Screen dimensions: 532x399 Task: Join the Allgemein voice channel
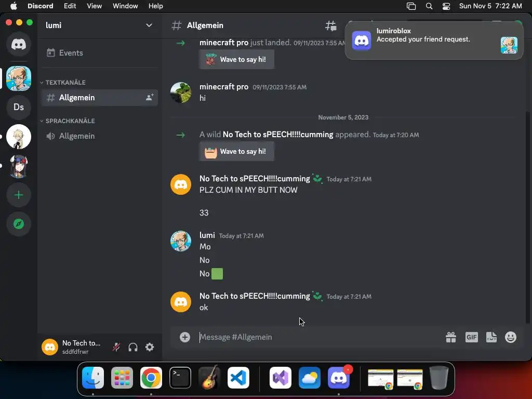(99, 136)
